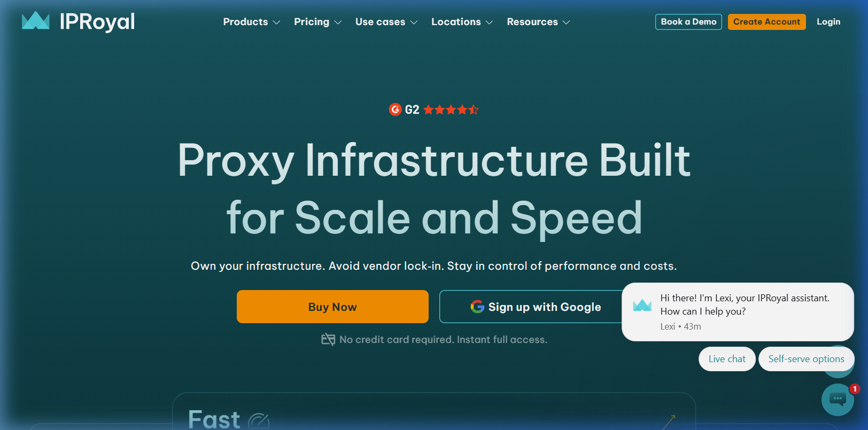Viewport: 868px width, 430px height.
Task: Click the Buy Now button
Action: click(x=332, y=307)
